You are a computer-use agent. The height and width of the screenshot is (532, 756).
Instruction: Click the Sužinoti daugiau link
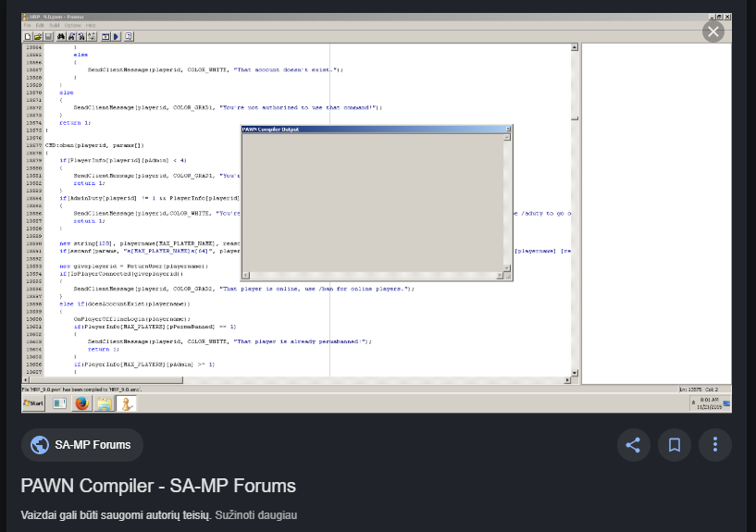tap(256, 515)
